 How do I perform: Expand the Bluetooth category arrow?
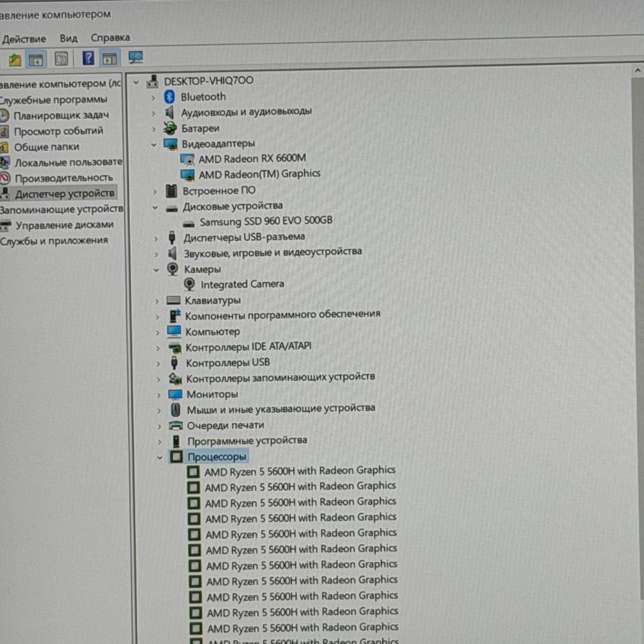[x=153, y=97]
